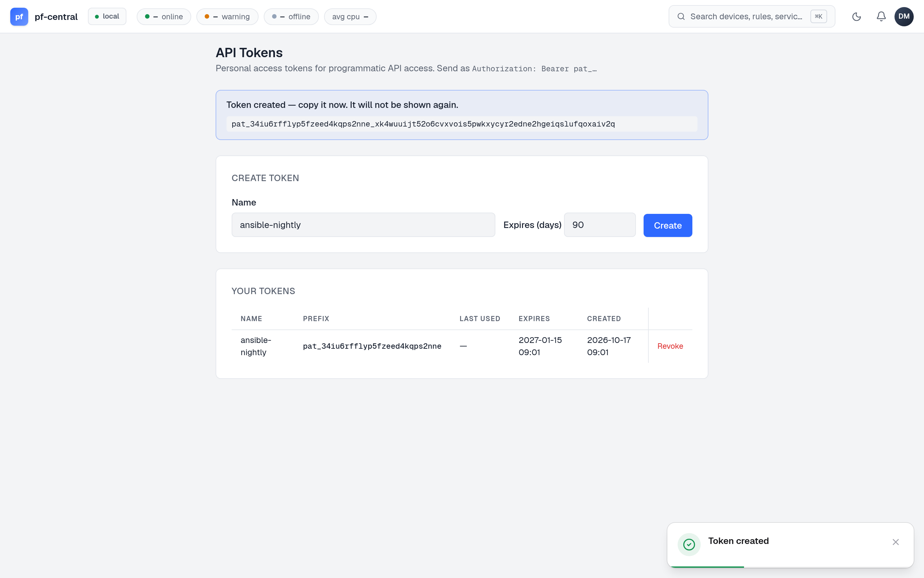
Task: Click the pf logo icon
Action: (19, 16)
